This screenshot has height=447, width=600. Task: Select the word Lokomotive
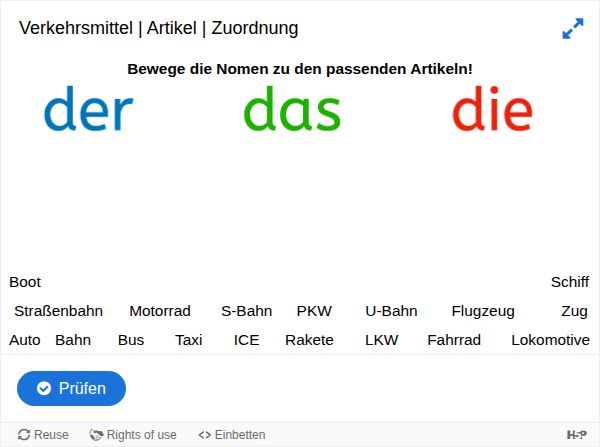pos(550,340)
